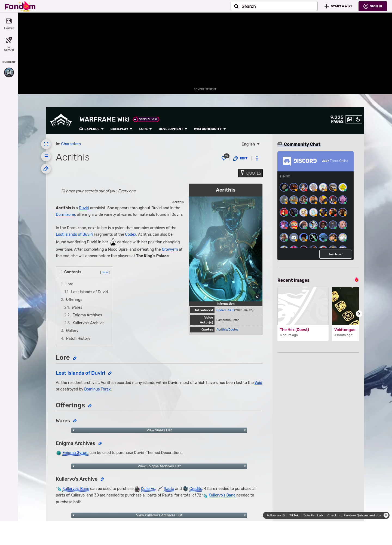Toggle dark theme moon icon
Screen dimensions: 392x545
point(358,119)
